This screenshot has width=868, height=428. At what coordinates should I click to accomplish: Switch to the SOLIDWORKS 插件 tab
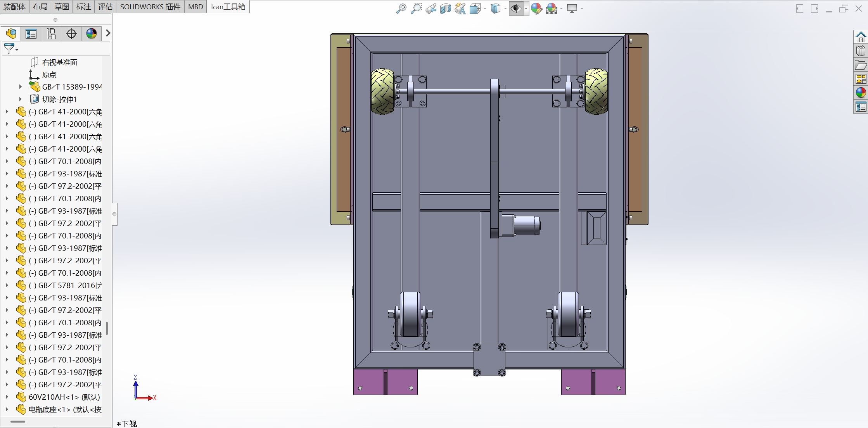pos(150,7)
